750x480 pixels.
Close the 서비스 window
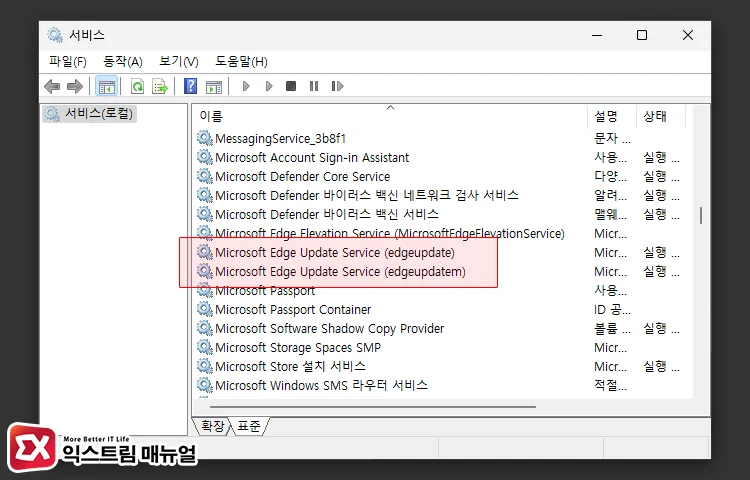(x=688, y=35)
